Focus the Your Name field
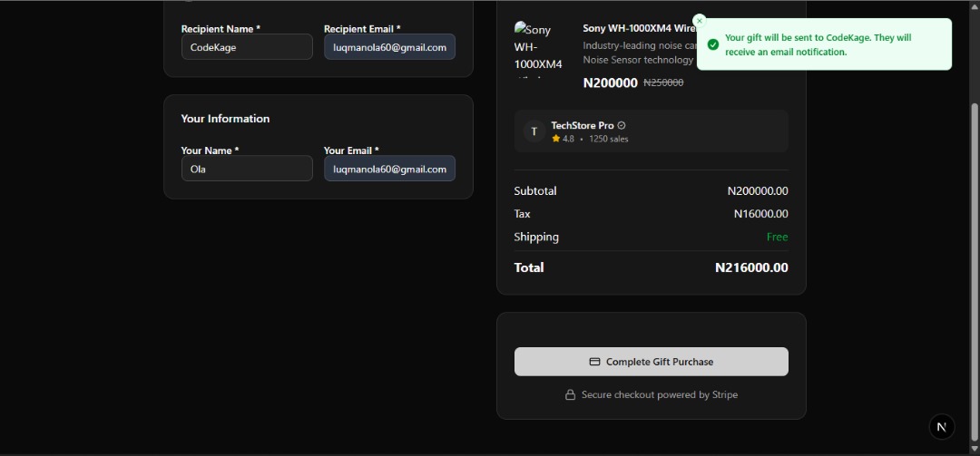 click(x=247, y=169)
